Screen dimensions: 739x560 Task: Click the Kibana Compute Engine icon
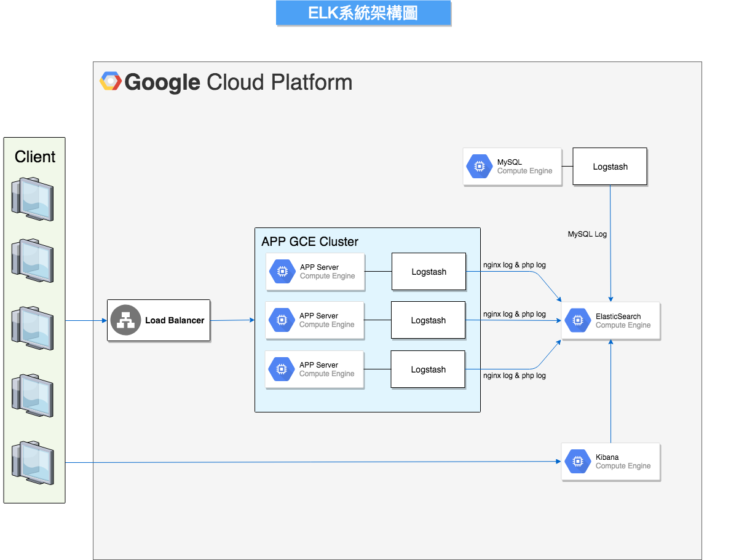(x=577, y=462)
